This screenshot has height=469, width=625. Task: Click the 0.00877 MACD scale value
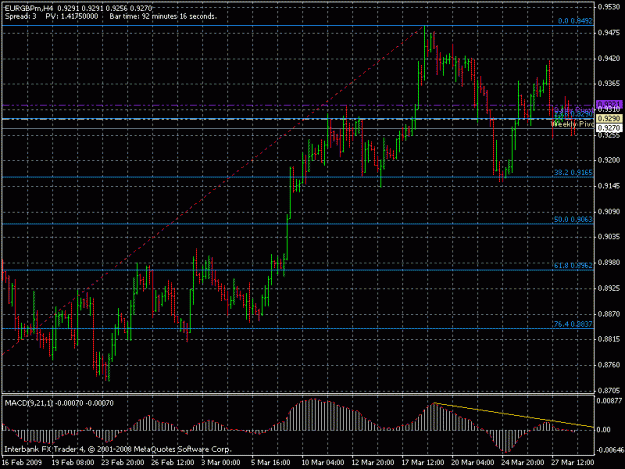(609, 400)
